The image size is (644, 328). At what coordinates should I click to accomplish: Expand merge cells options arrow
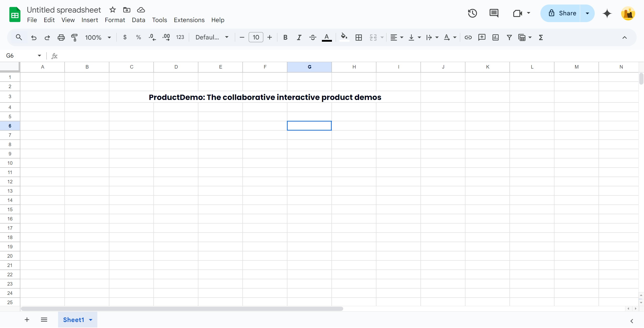click(382, 37)
